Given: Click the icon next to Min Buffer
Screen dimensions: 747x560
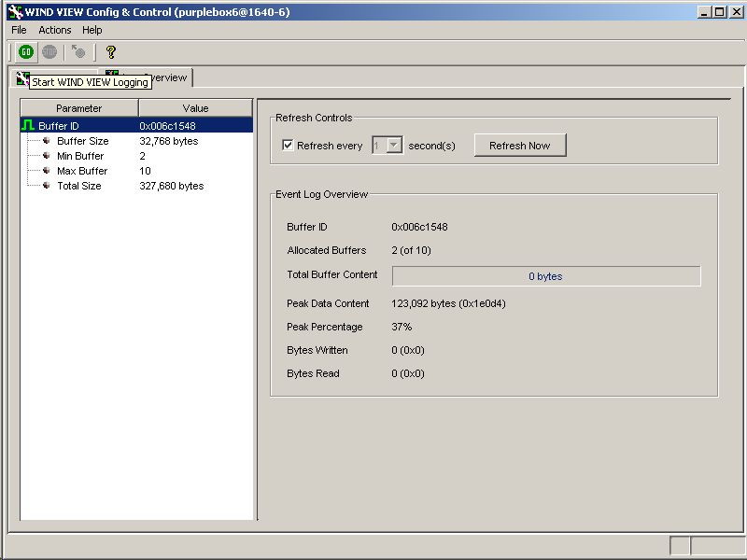Looking at the screenshot, I should tap(46, 156).
